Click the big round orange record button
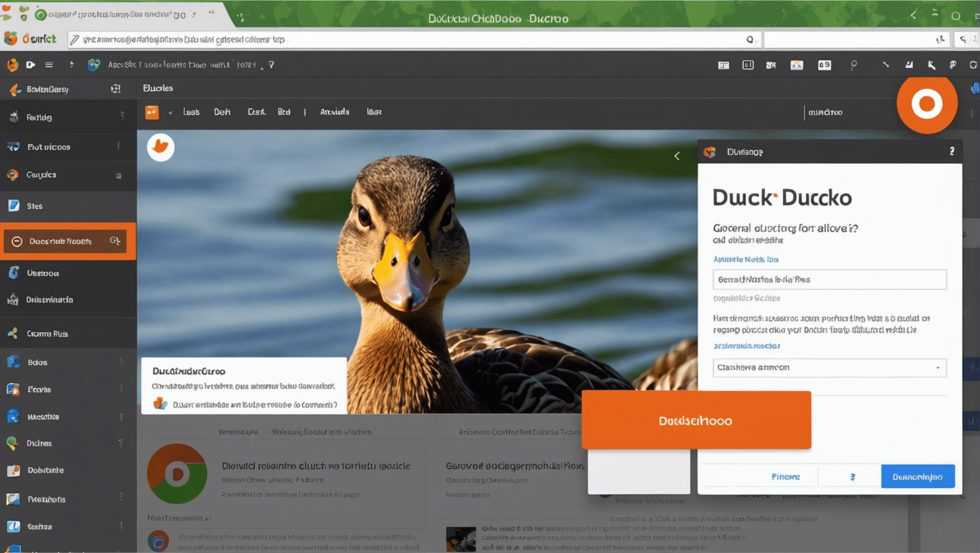 point(927,104)
